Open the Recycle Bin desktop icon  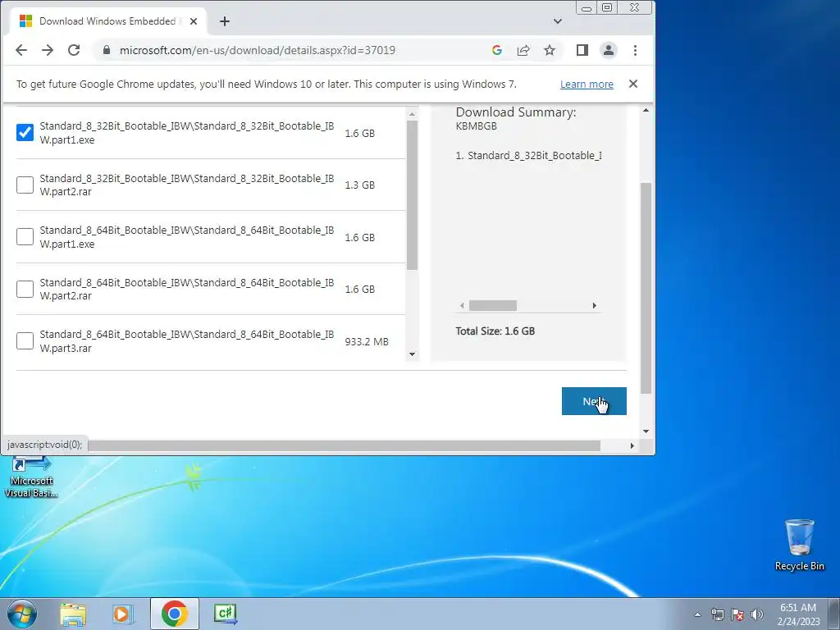point(799,545)
